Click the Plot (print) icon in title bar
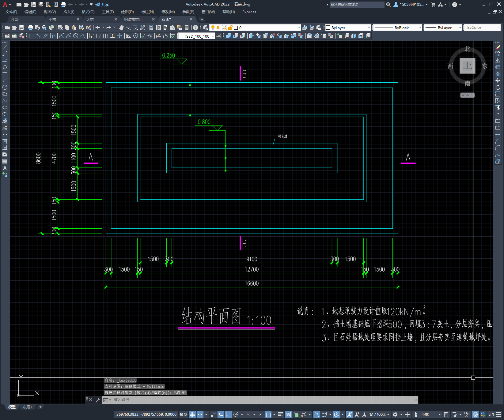The width and height of the screenshot is (504, 420). (63, 5)
